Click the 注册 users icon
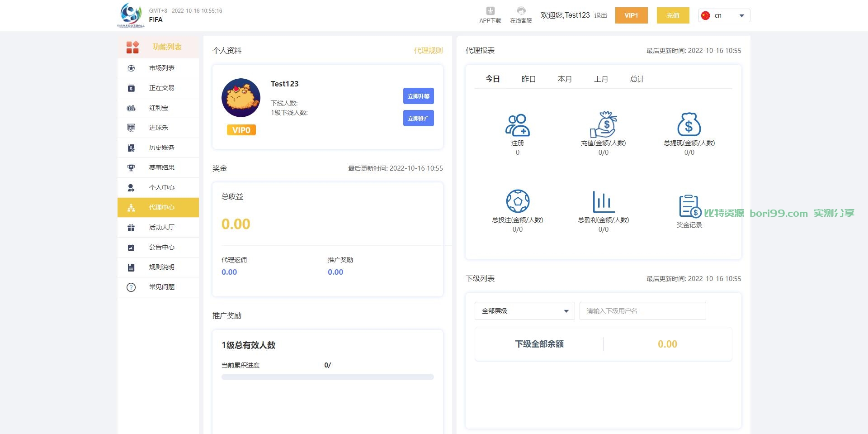This screenshot has width=868, height=434. coord(518,125)
